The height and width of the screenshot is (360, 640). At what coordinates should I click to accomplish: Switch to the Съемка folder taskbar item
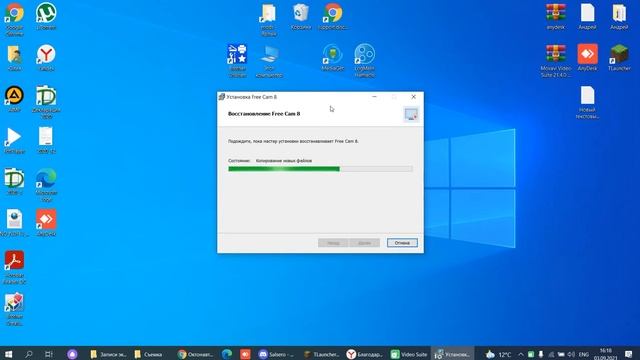click(149, 354)
